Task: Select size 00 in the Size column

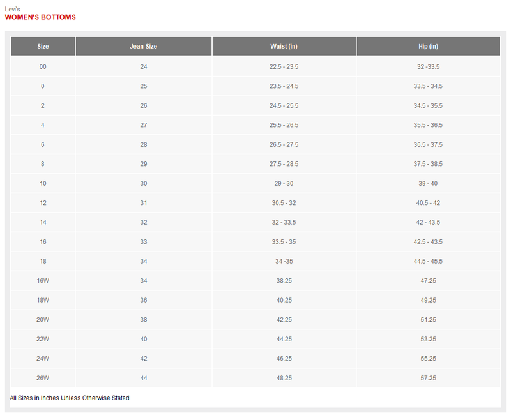Action: [43, 67]
